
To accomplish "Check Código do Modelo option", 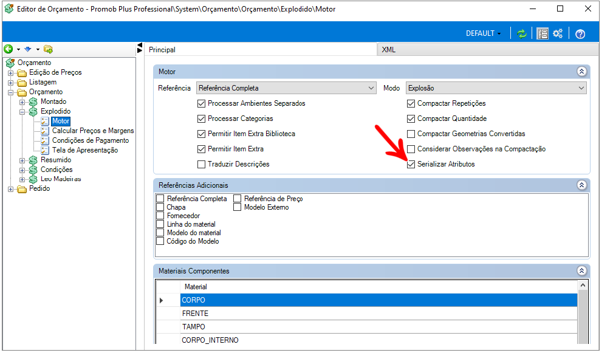I will click(x=160, y=241).
